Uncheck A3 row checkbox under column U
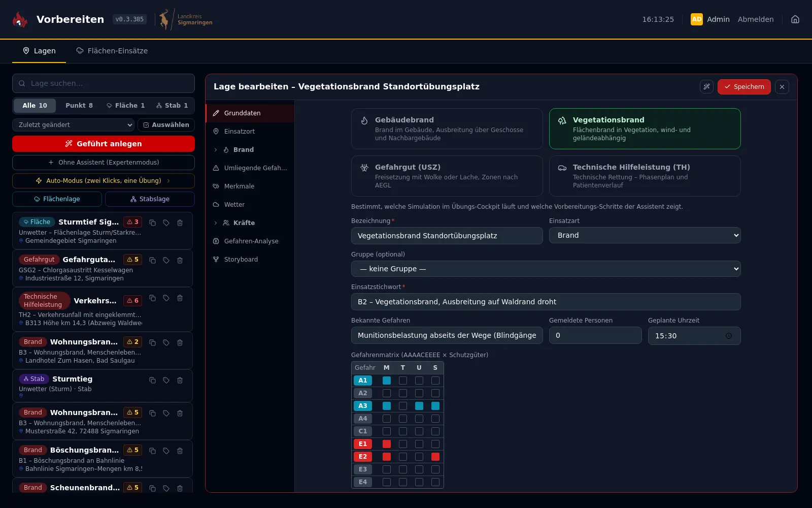The height and width of the screenshot is (508, 812). coord(419,406)
